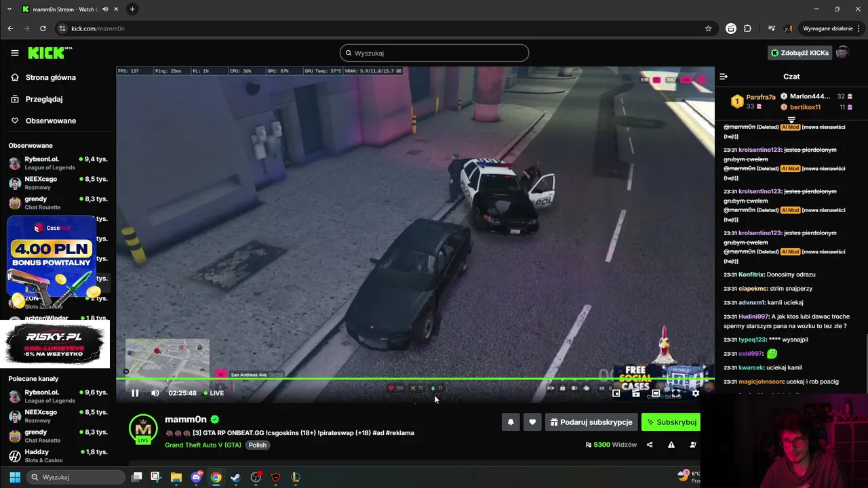This screenshot has width=868, height=488.
Task: Bookmark the page with star icon
Action: pyautogui.click(x=708, y=28)
